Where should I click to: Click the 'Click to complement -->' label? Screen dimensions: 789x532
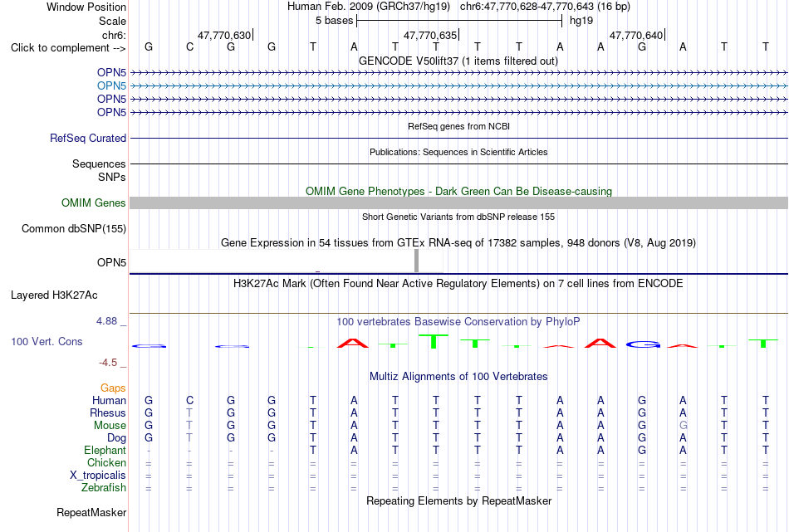[68, 48]
